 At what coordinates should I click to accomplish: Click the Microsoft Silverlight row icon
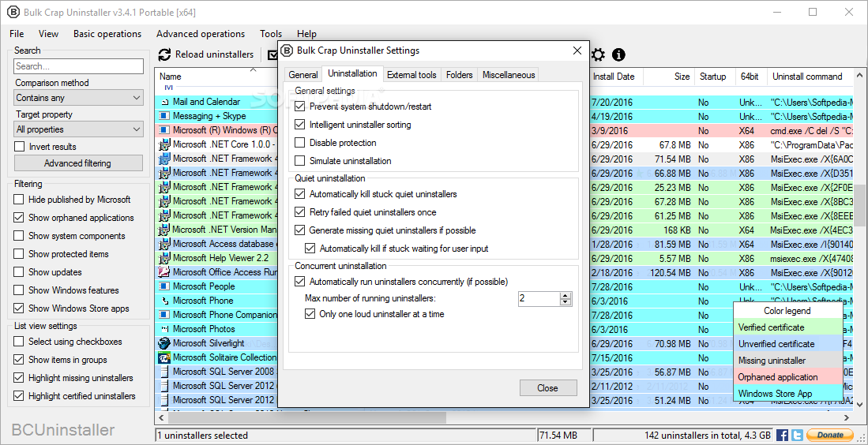point(163,343)
